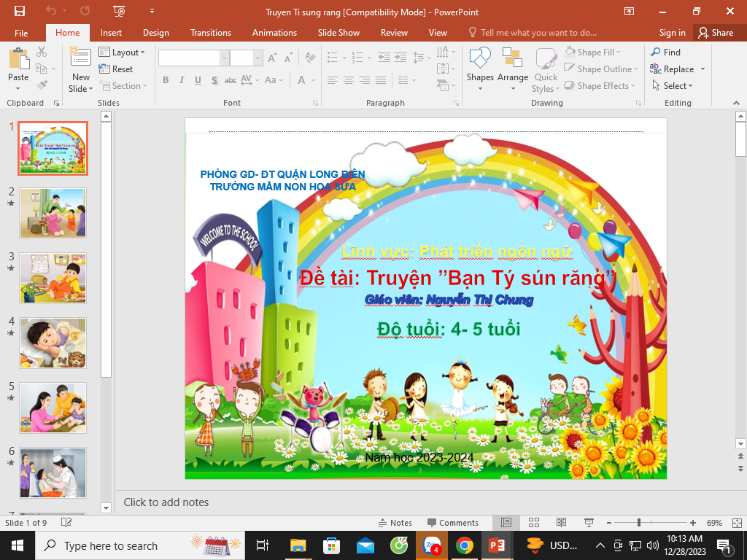This screenshot has width=747, height=560.
Task: Toggle the Notes pane in status bar
Action: 395,523
